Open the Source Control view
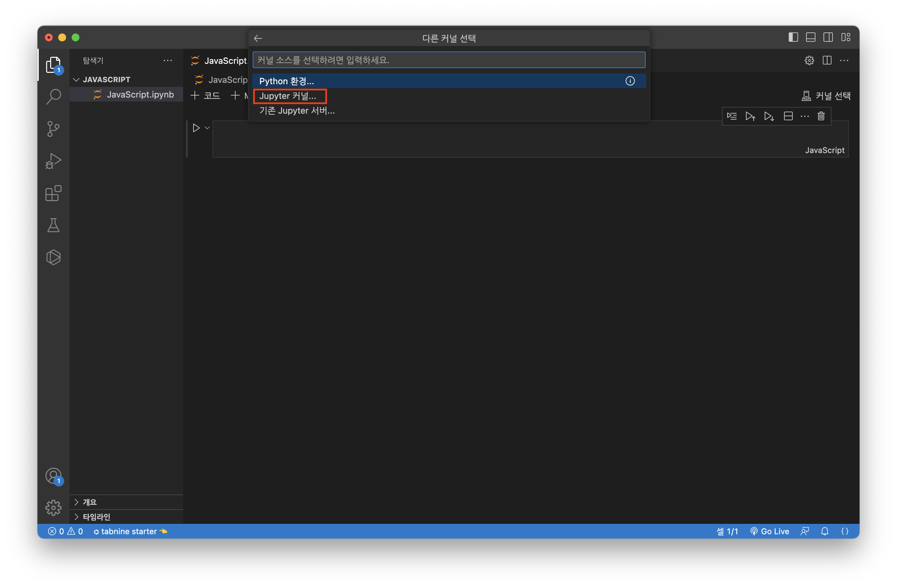This screenshot has height=588, width=897. click(x=53, y=129)
